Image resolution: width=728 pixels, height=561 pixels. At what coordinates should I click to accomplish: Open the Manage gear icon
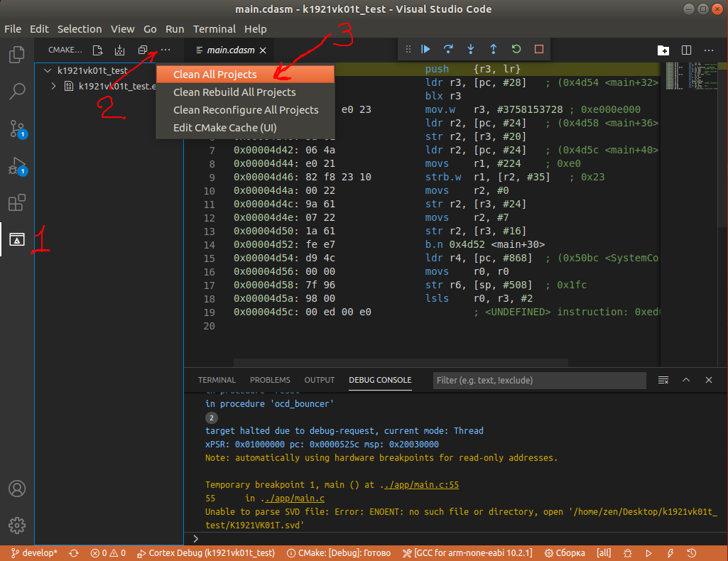coord(17,525)
